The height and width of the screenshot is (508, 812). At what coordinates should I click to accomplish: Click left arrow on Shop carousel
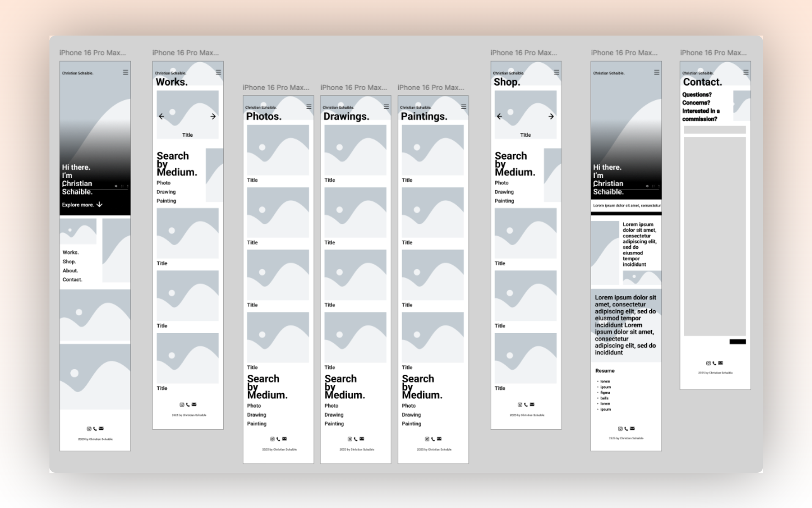pos(499,116)
